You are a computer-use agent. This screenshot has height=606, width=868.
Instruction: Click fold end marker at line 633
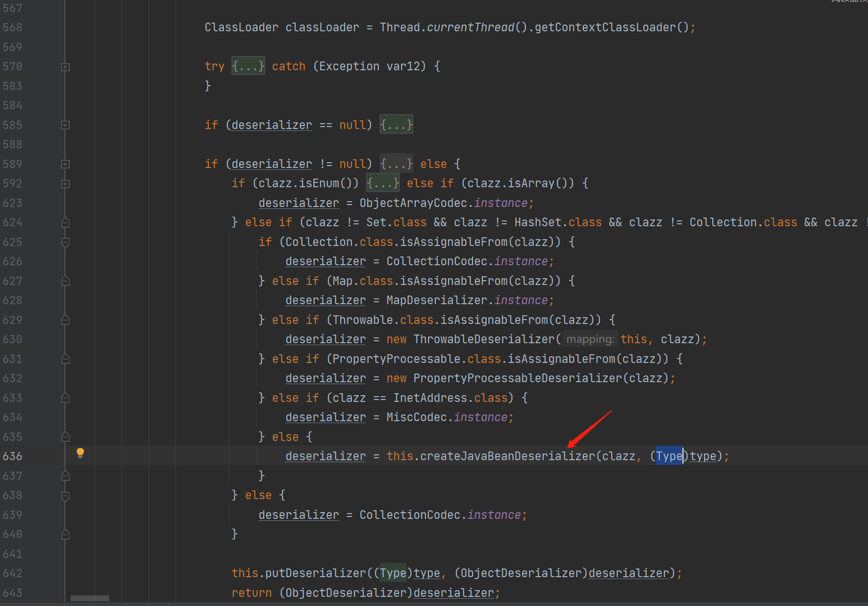65,398
